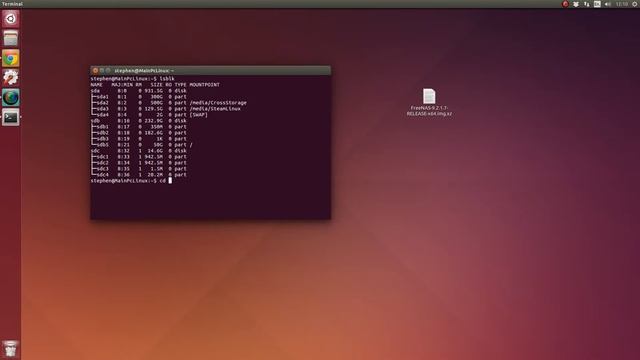The width and height of the screenshot is (640, 360).
Task: Click '/media/CrossStorage' mount path
Action: [x=218, y=103]
